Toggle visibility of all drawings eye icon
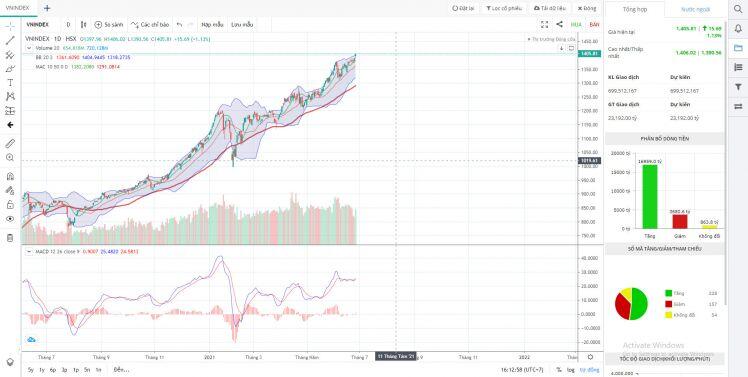Image resolution: width=748 pixels, height=377 pixels. tap(10, 219)
